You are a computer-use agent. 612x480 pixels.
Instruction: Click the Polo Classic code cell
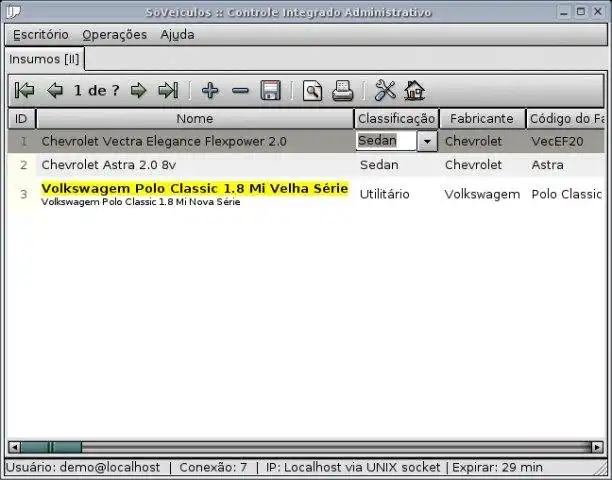click(566, 194)
